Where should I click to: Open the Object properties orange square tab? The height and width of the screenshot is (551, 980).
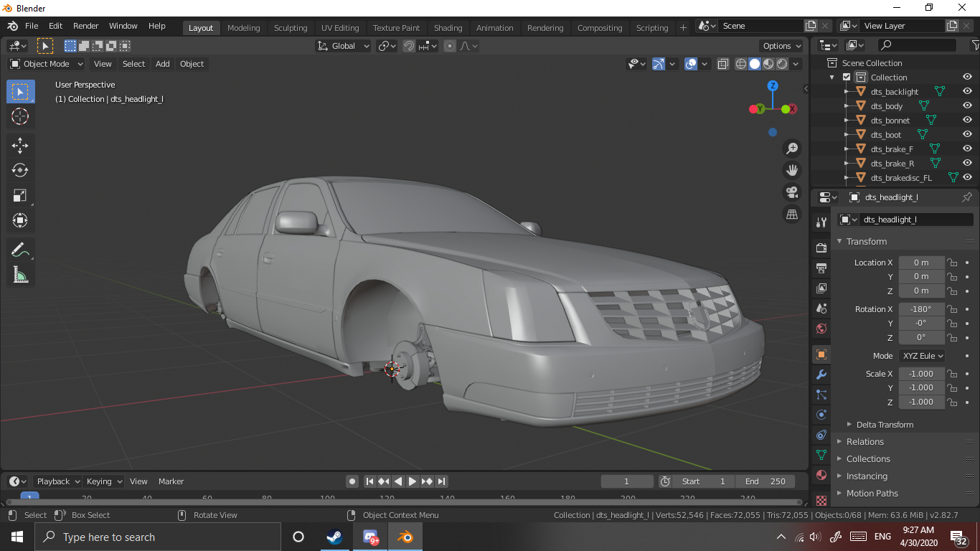pos(821,354)
